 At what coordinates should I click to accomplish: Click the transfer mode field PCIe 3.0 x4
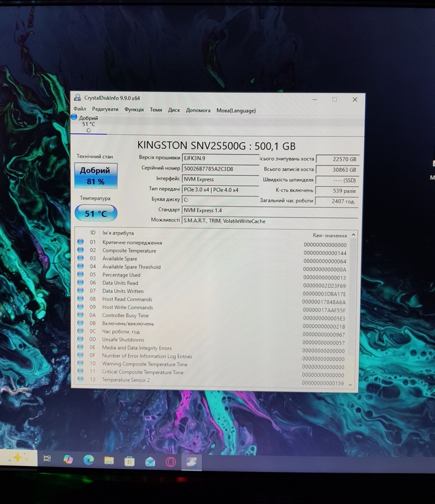pyautogui.click(x=220, y=190)
